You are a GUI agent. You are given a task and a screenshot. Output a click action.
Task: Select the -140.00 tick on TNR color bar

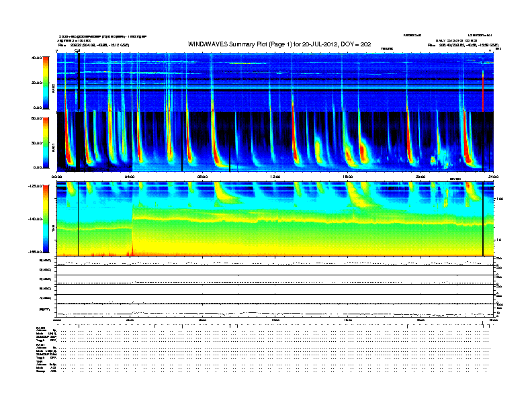35,219
